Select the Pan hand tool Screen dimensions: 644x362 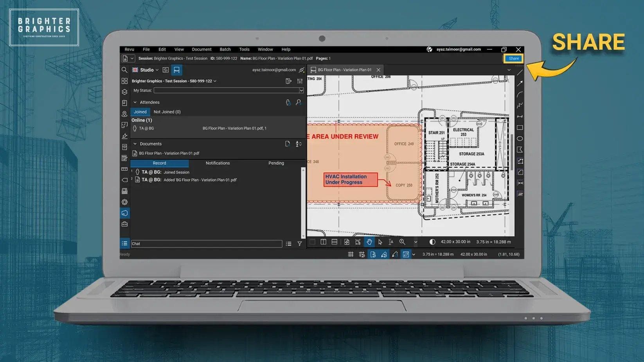point(369,242)
